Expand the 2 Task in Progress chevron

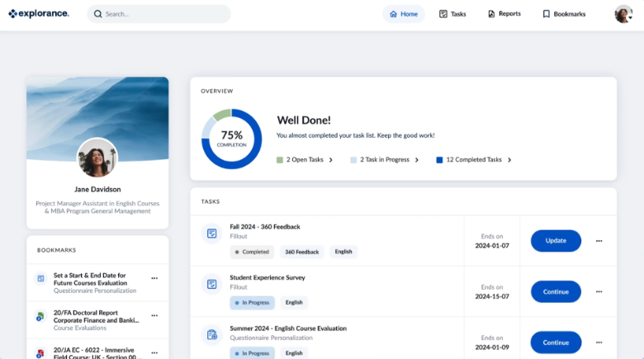click(416, 160)
